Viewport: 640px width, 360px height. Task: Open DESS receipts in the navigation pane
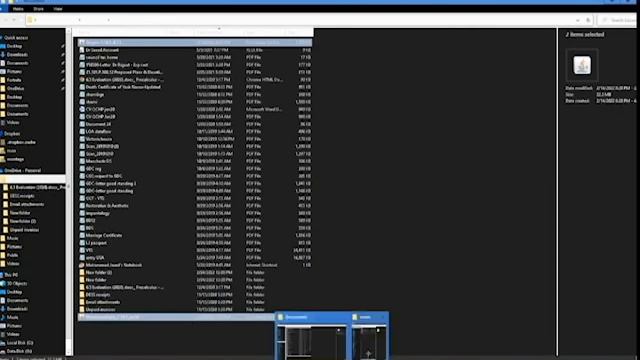point(22,196)
